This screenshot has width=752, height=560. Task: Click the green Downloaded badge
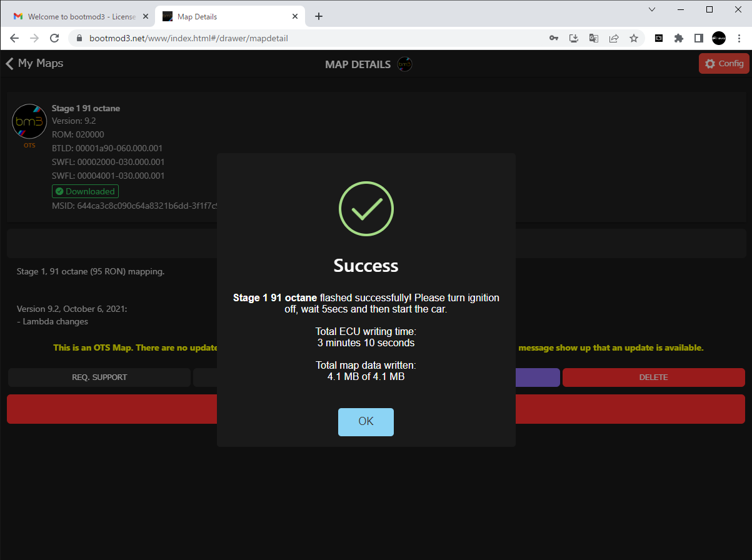click(x=85, y=191)
